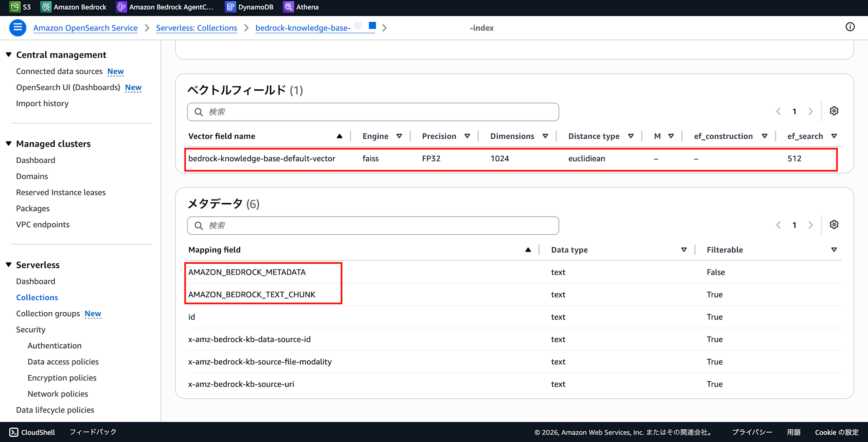Collapse the Serverless section
Viewport: 868px width, 442px height.
[8, 265]
